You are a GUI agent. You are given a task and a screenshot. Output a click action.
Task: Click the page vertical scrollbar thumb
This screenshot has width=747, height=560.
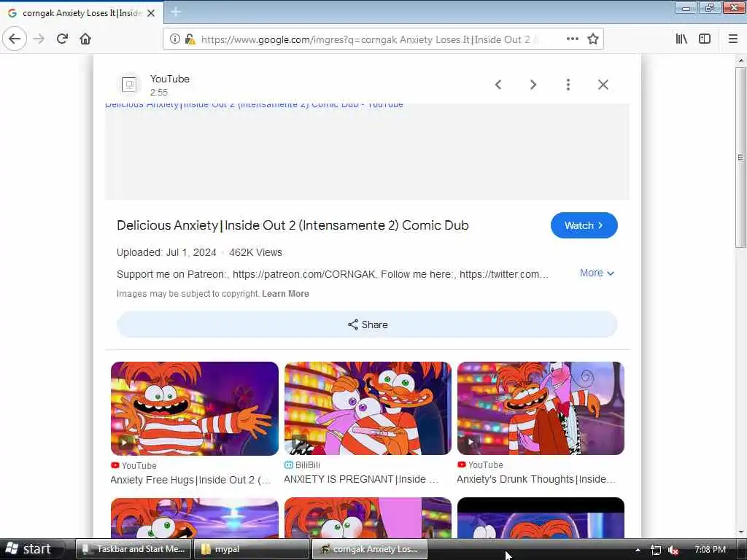(x=740, y=157)
